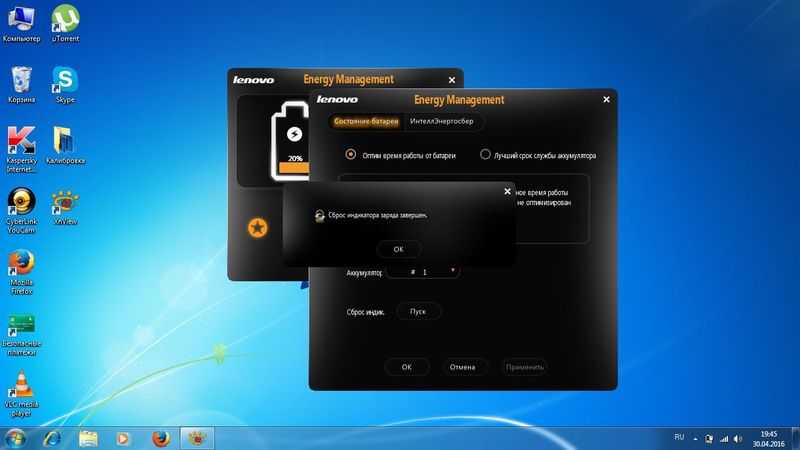Screen dimensions: 800x450
Task: Click the Отмена button
Action: (x=463, y=367)
